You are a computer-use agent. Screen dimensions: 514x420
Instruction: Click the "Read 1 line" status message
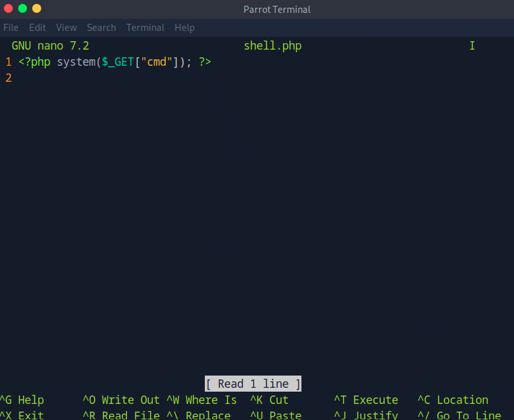[253, 384]
